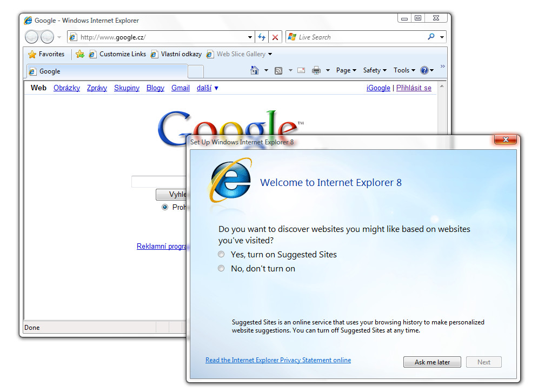Click the Home page icon
Screen dimensions: 538x392
click(254, 70)
